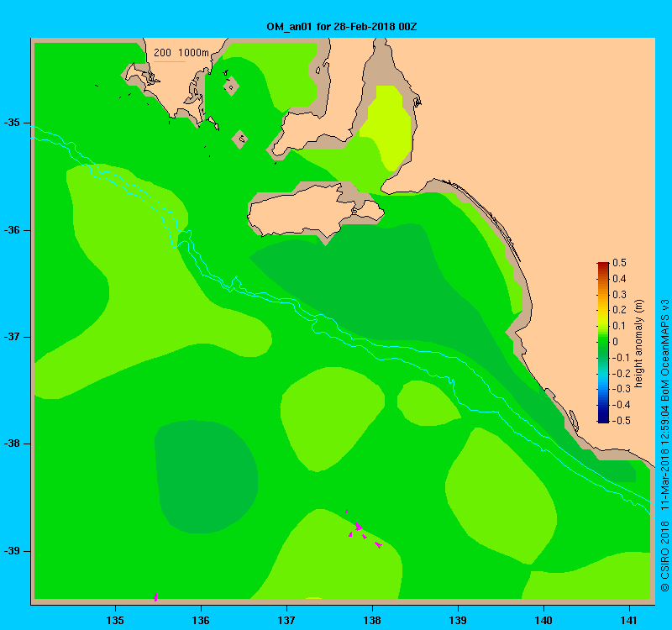Click the -37 latitude axis label
The image size is (672, 630).
[12, 337]
